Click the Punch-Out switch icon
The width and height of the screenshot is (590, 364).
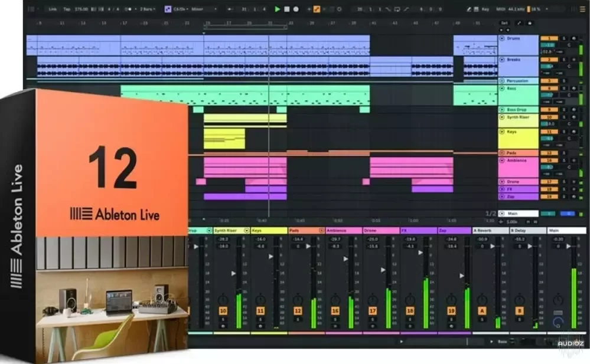click(406, 9)
